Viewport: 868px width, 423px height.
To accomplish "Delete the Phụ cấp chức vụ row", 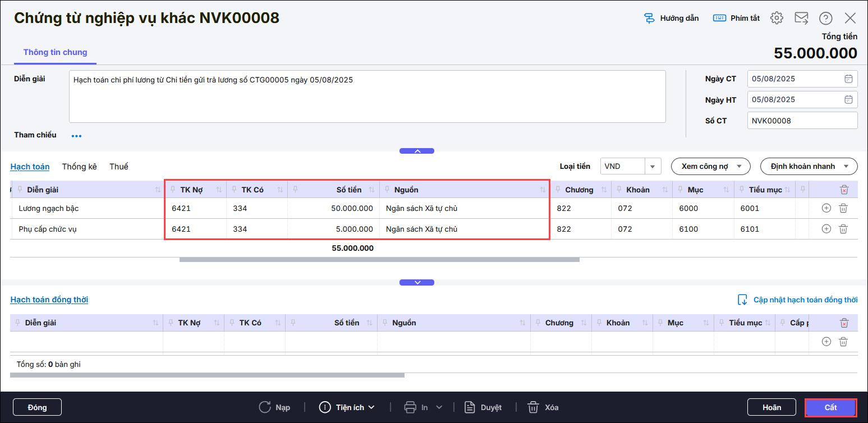I will (x=843, y=229).
